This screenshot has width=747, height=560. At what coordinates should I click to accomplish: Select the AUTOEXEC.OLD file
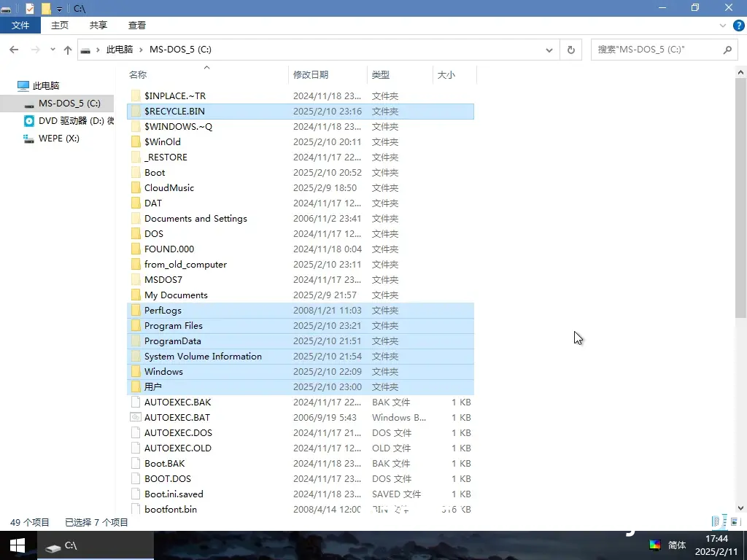(301, 448)
